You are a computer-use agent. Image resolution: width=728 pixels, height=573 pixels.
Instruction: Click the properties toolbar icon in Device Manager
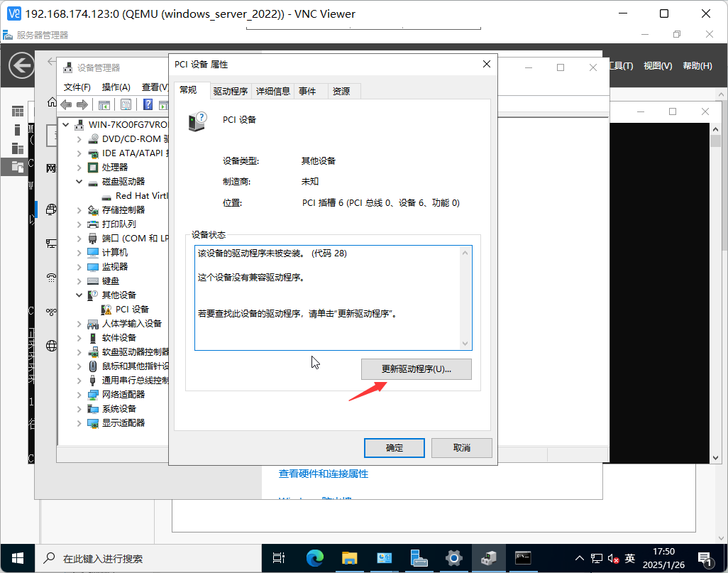click(126, 105)
